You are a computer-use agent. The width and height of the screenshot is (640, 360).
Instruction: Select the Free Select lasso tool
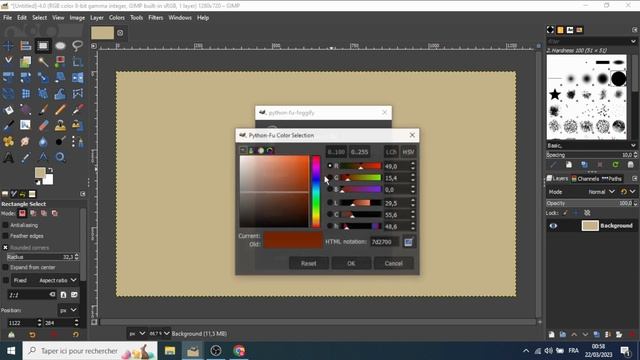pyautogui.click(x=78, y=46)
